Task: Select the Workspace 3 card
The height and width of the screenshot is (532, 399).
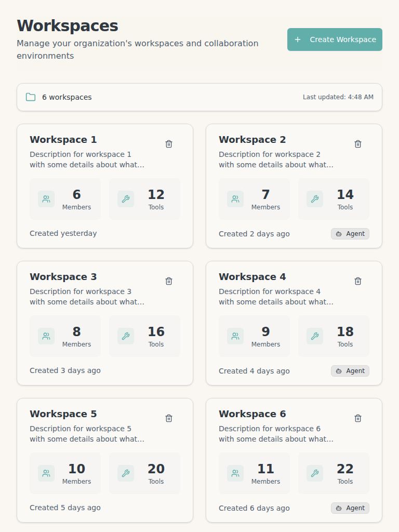Action: point(105,323)
